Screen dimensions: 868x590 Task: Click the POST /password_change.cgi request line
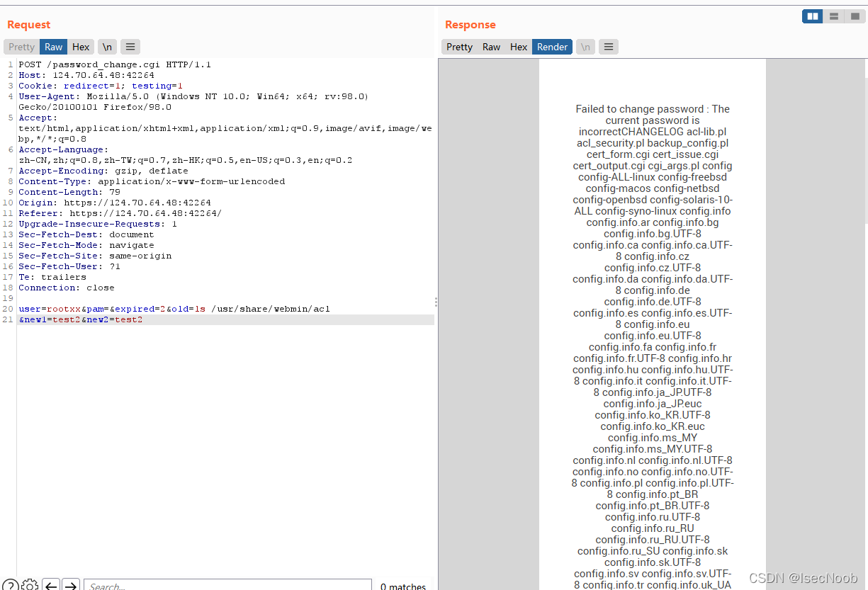[115, 64]
